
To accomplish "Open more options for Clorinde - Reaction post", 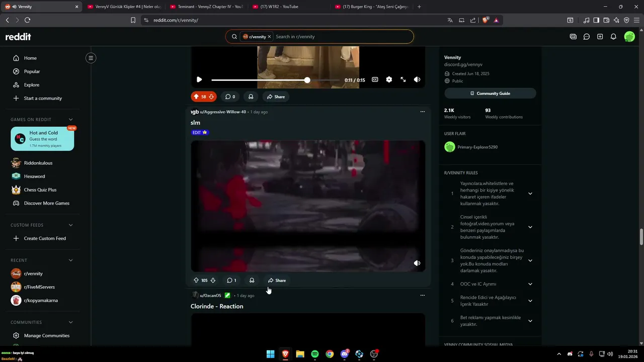I will tap(423, 295).
